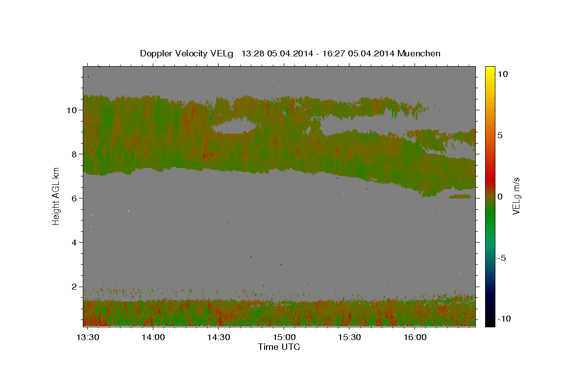Click the height tick label 4
This screenshot has height=392, width=588.
tap(74, 242)
